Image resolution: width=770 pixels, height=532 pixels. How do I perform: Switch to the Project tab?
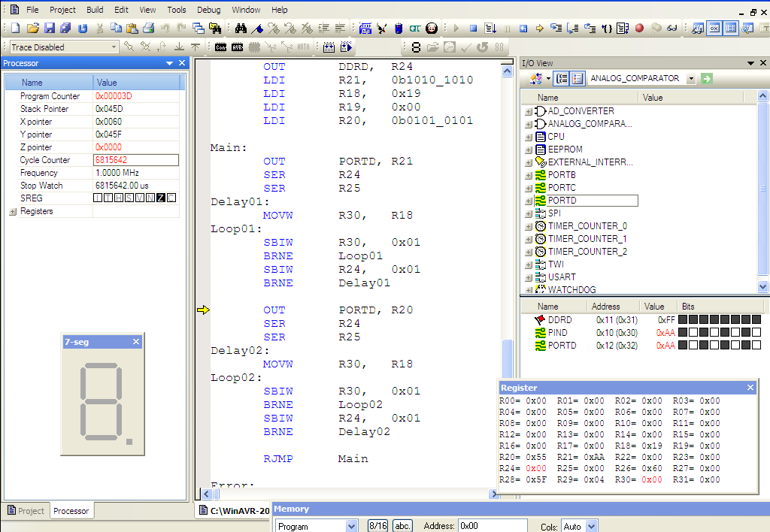pos(25,511)
